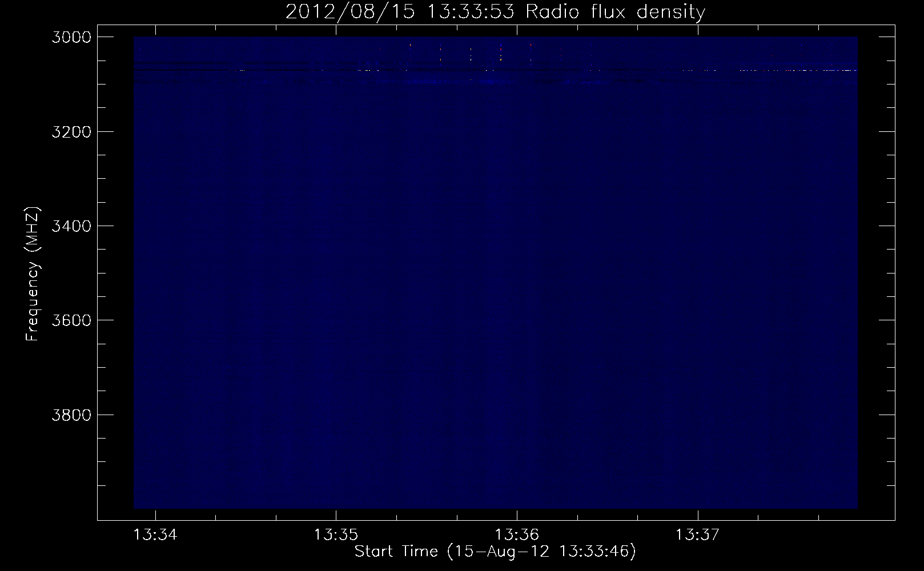
Task: Click the 3200 frequency tick label
Action: pyautogui.click(x=72, y=131)
